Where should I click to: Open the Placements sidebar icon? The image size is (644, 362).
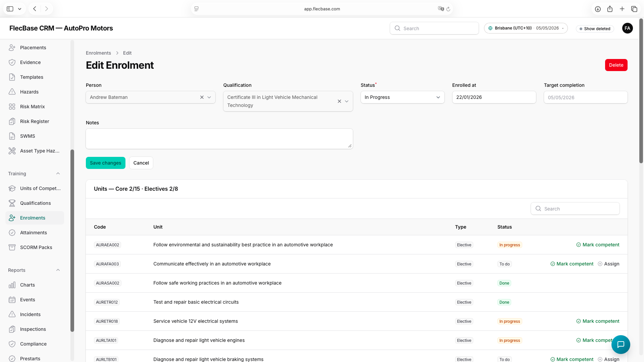coord(12,48)
